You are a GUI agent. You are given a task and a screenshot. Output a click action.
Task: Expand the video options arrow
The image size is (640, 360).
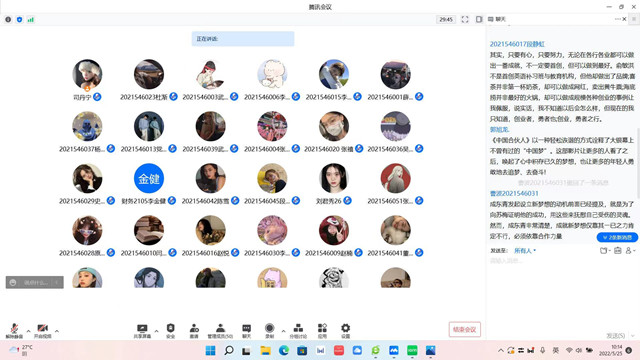(x=57, y=331)
